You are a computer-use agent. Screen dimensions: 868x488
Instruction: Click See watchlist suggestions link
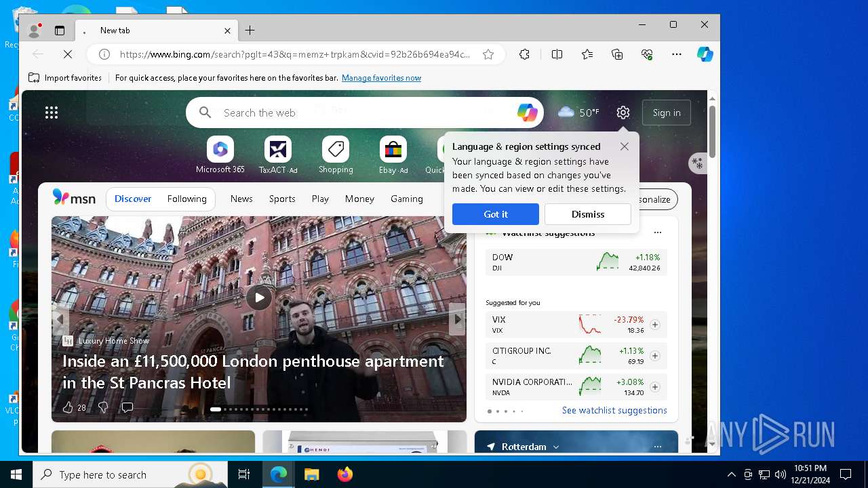point(614,410)
